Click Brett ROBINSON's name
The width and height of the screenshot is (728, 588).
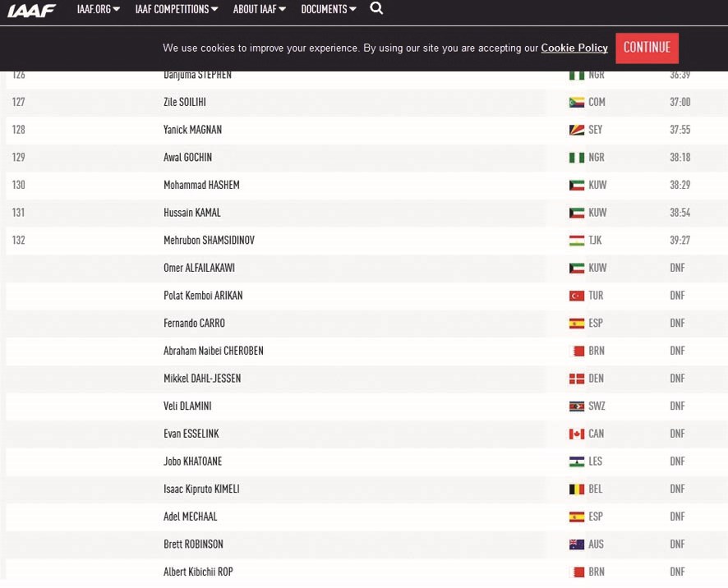pos(193,544)
